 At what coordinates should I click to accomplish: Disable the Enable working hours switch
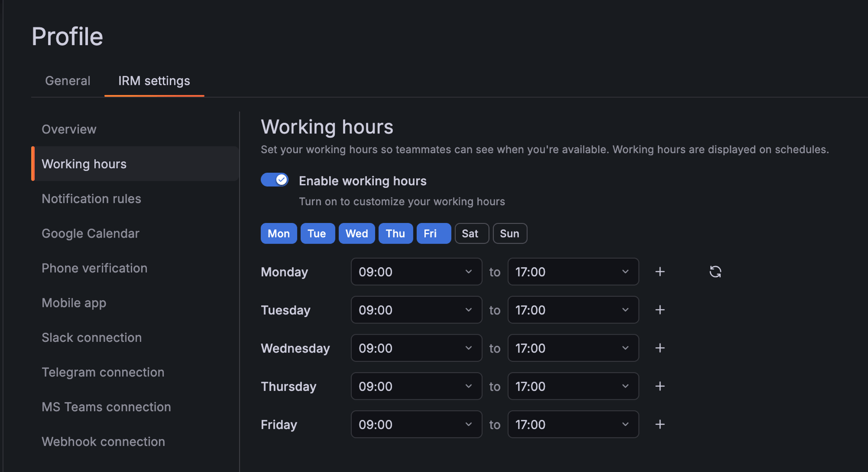(275, 180)
